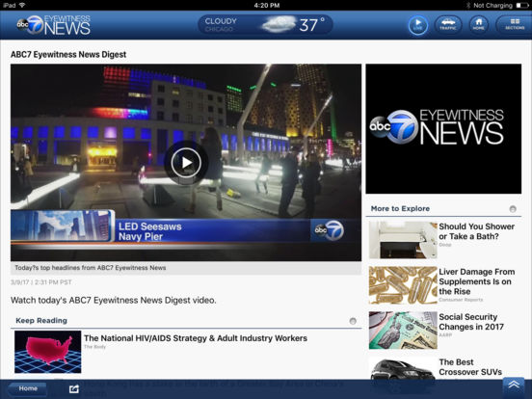Click the pink USA map thumbnail

48,352
